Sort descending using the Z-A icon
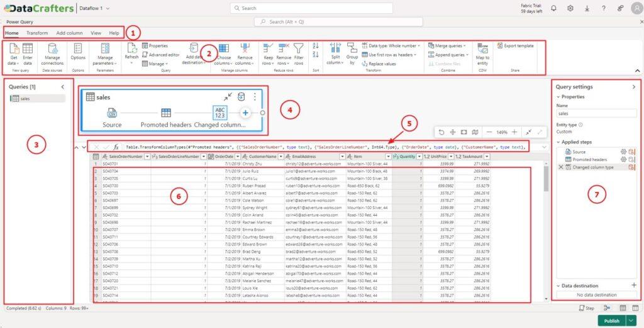 316,55
